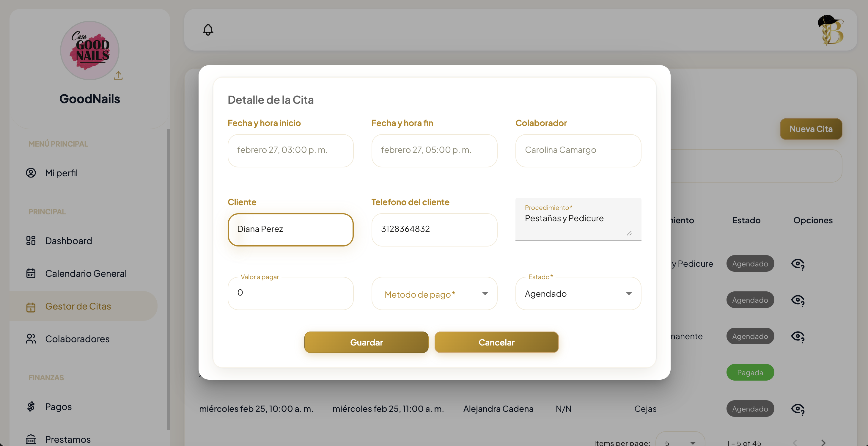Go to Prestamos in the sidebar
Viewport: 868px width, 446px height.
(x=68, y=439)
